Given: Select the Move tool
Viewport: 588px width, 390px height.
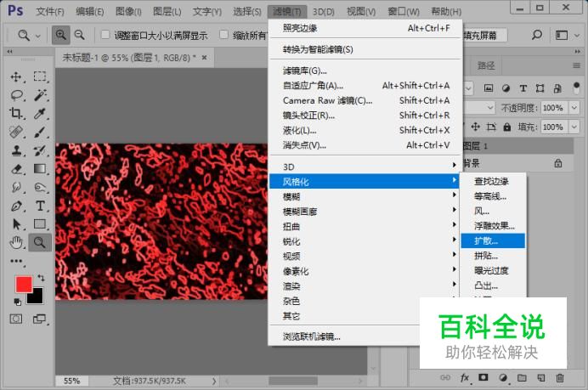Looking at the screenshot, I should pos(16,76).
